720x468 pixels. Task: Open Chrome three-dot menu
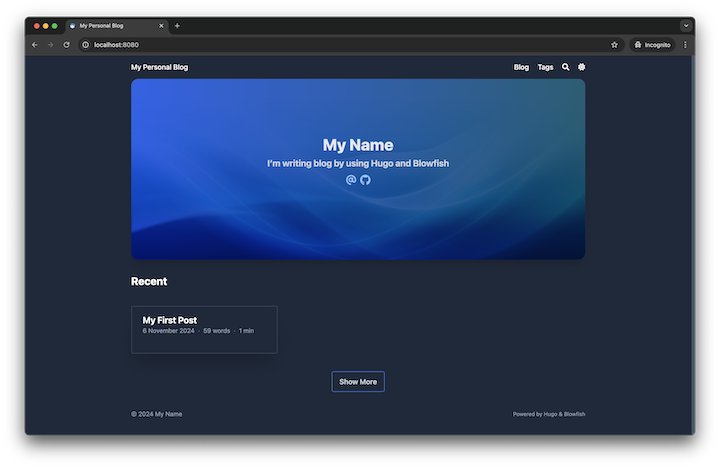tap(685, 45)
